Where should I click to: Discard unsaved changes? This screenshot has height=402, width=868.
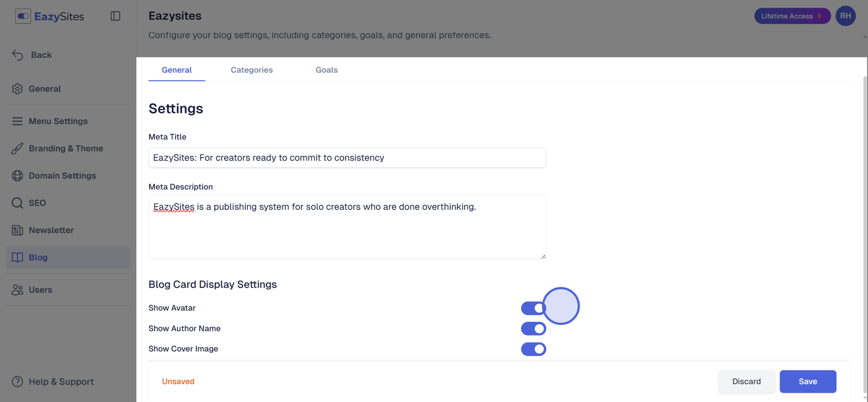(x=746, y=381)
